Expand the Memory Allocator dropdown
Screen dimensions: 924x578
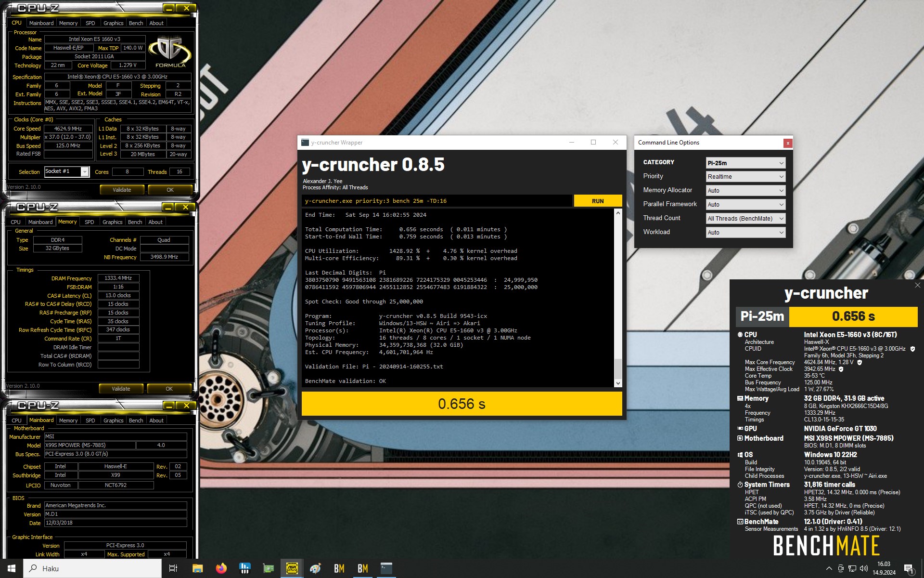[x=745, y=191]
